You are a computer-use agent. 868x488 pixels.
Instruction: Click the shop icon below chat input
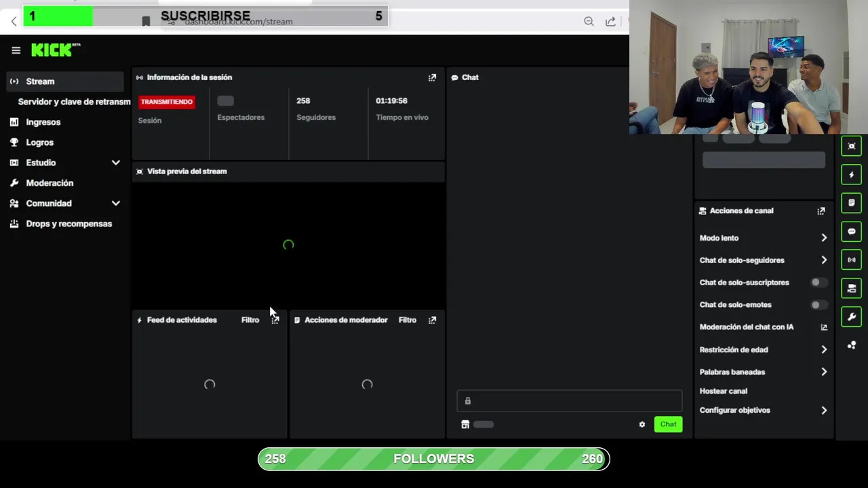[465, 424]
